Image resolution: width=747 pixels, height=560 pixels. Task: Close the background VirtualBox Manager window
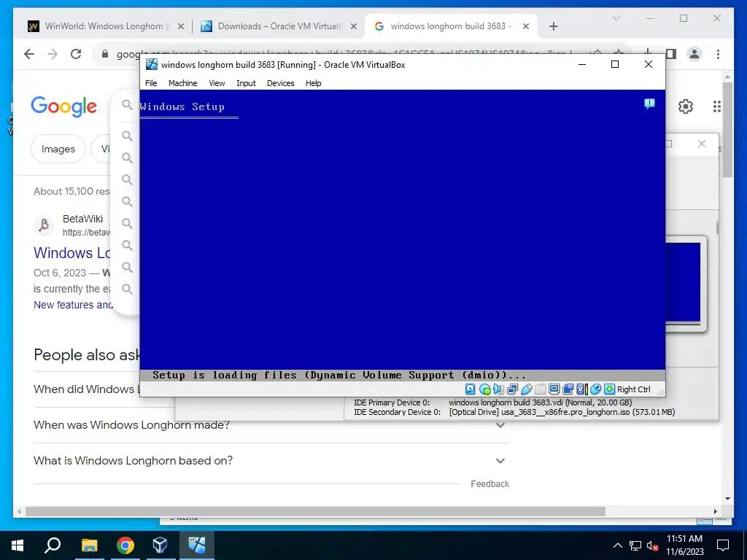click(x=702, y=144)
